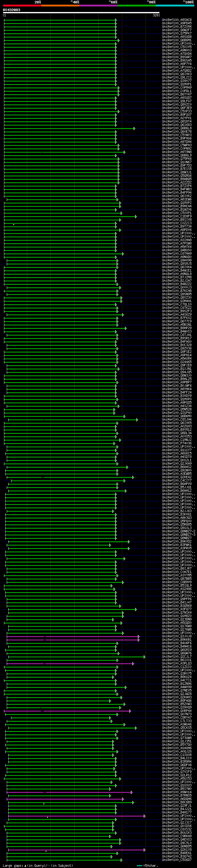Open UniRef100_P74036 entry
The image size is (197, 868).
[177, 443]
